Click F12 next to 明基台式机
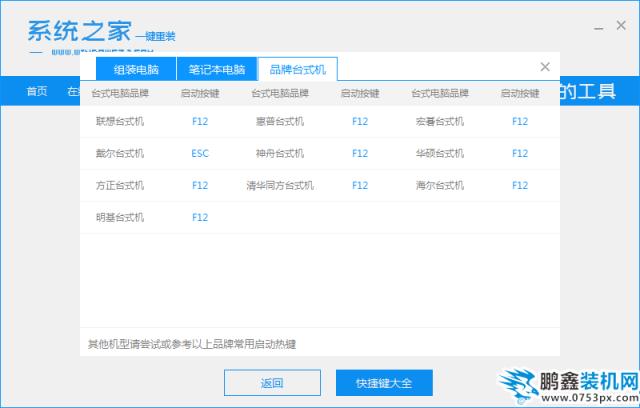The width and height of the screenshot is (640, 408). click(200, 217)
